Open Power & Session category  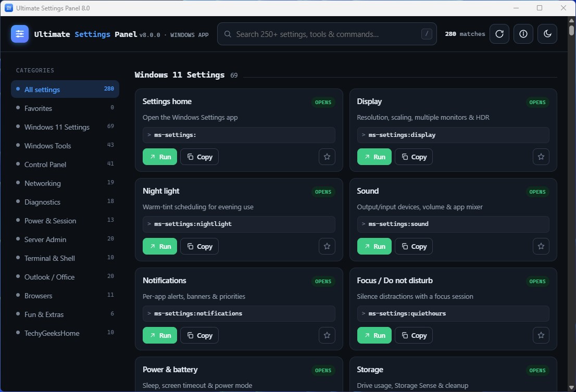[x=65, y=220]
